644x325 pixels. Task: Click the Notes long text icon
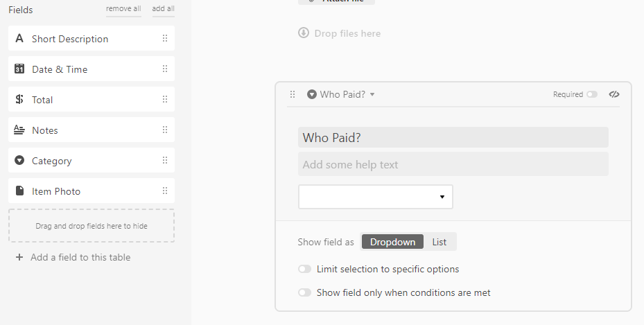[19, 130]
